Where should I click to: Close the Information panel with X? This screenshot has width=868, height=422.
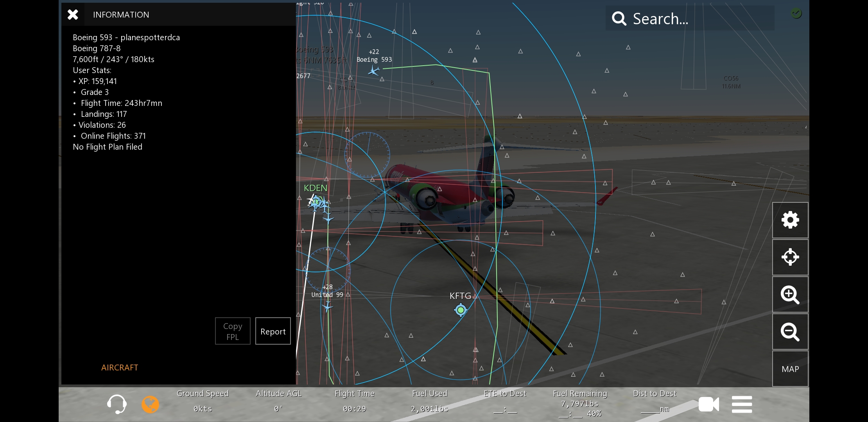coord(73,15)
